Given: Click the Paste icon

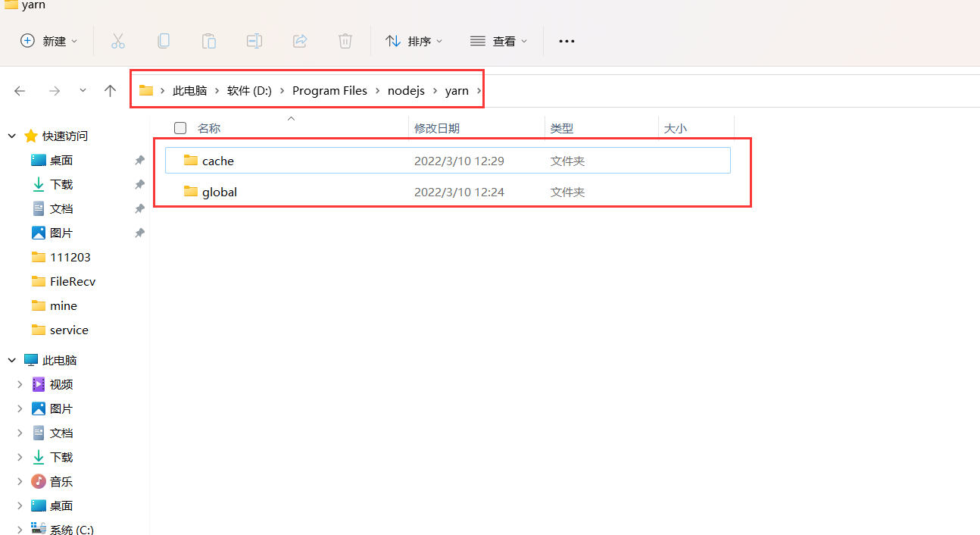Looking at the screenshot, I should point(209,41).
